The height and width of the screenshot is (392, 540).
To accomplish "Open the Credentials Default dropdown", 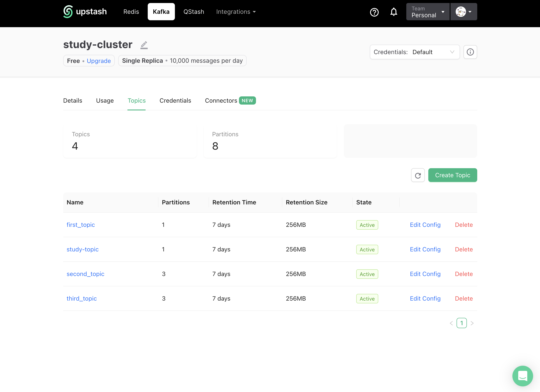I will tap(414, 52).
